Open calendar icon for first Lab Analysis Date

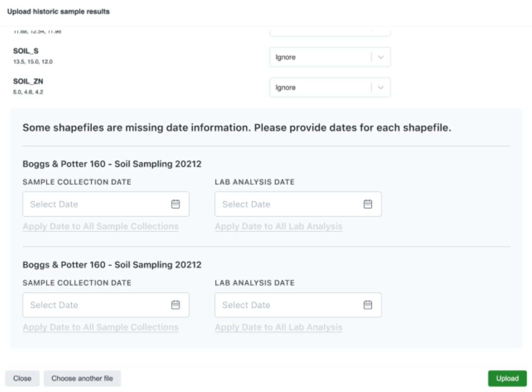(368, 204)
